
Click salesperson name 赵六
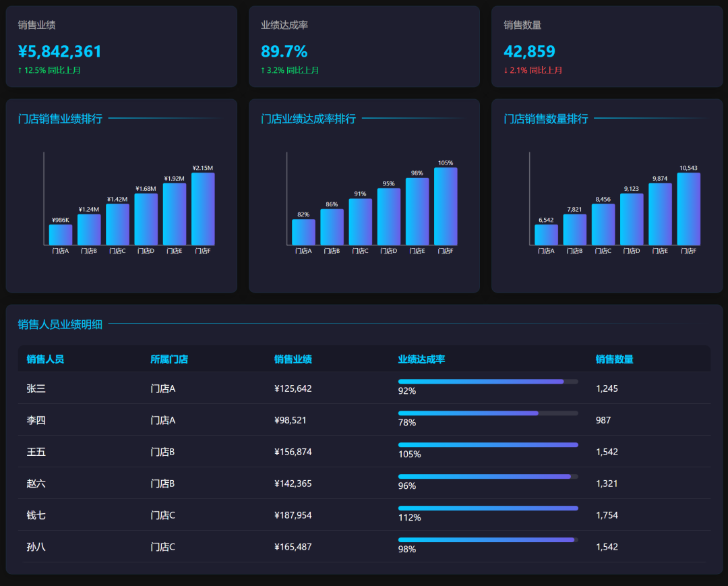point(36,483)
